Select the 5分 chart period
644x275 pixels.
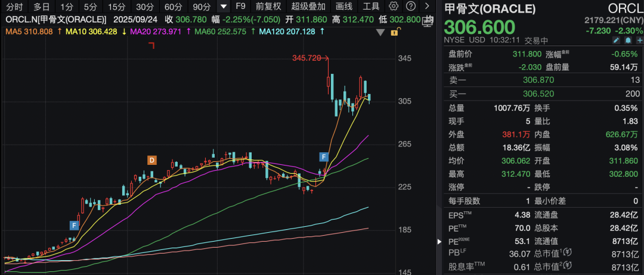click(91, 6)
